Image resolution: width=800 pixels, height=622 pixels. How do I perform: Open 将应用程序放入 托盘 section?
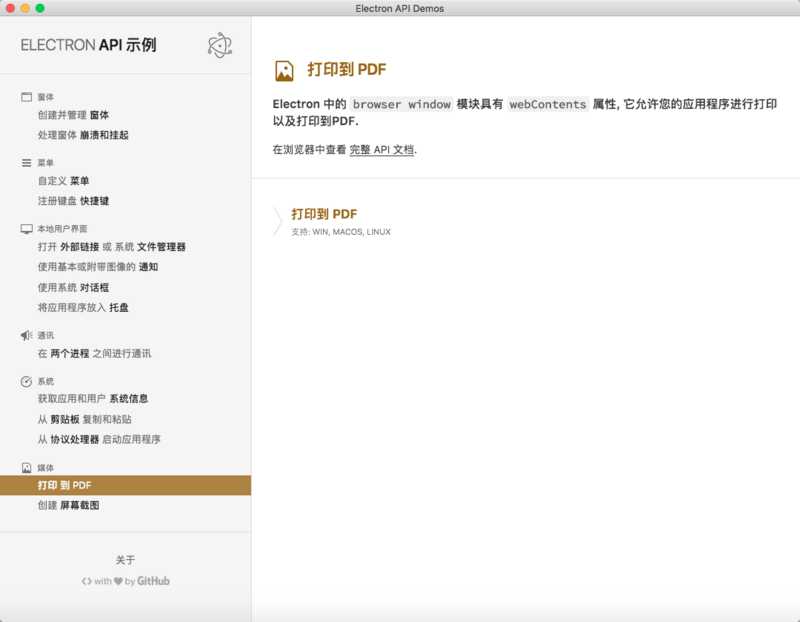(x=83, y=307)
